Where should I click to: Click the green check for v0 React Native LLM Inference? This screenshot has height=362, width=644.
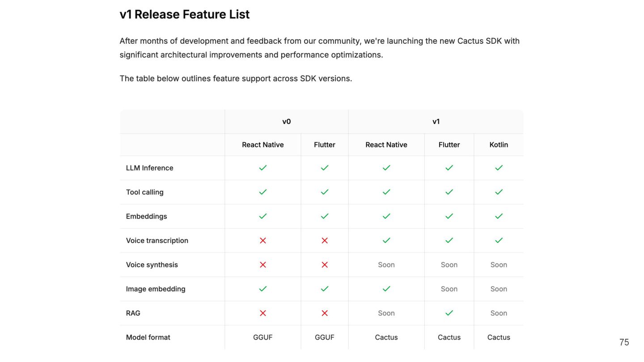pos(263,168)
